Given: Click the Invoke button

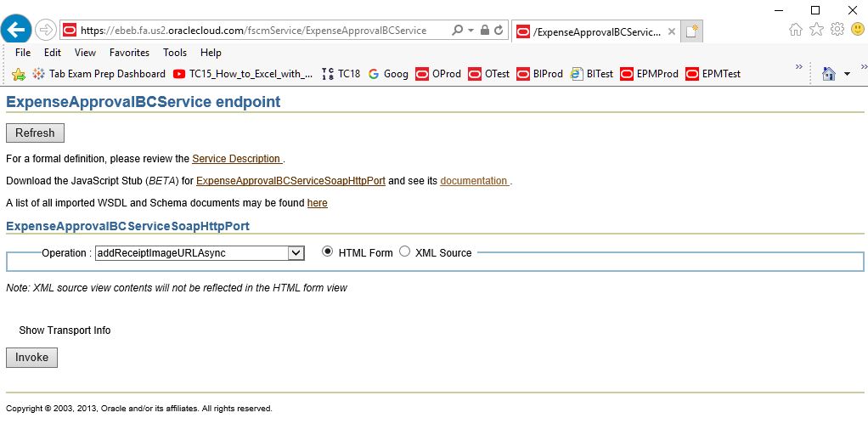Looking at the screenshot, I should click(31, 358).
